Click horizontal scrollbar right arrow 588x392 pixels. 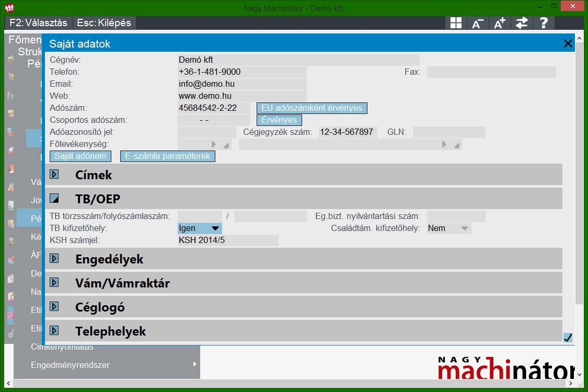tap(570, 383)
